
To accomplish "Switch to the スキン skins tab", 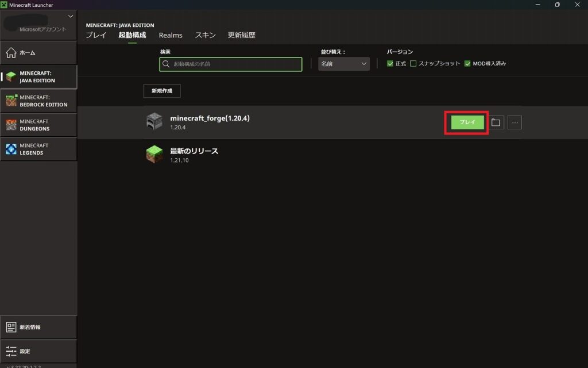I will pos(205,35).
